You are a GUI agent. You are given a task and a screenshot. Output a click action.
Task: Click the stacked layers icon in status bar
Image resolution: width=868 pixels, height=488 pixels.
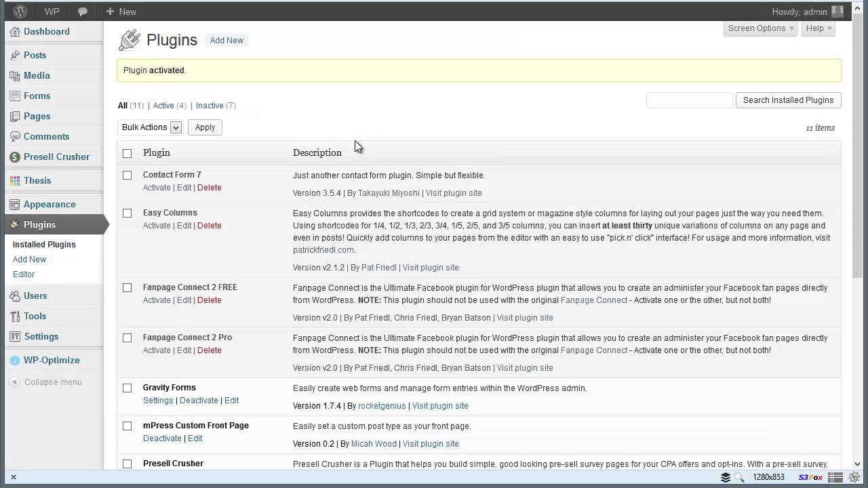tap(726, 478)
